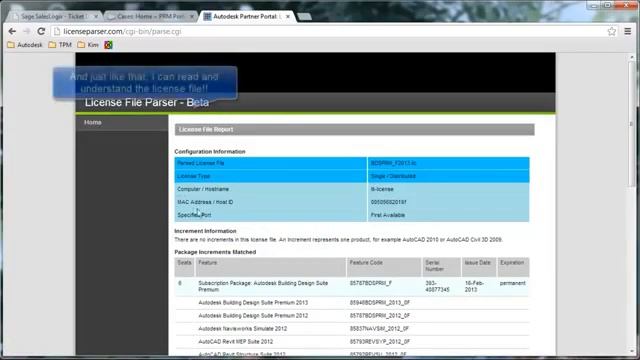Click the Autodesk Navisworks Simulate 2012 row
The height and width of the screenshot is (360, 640).
coord(352,329)
